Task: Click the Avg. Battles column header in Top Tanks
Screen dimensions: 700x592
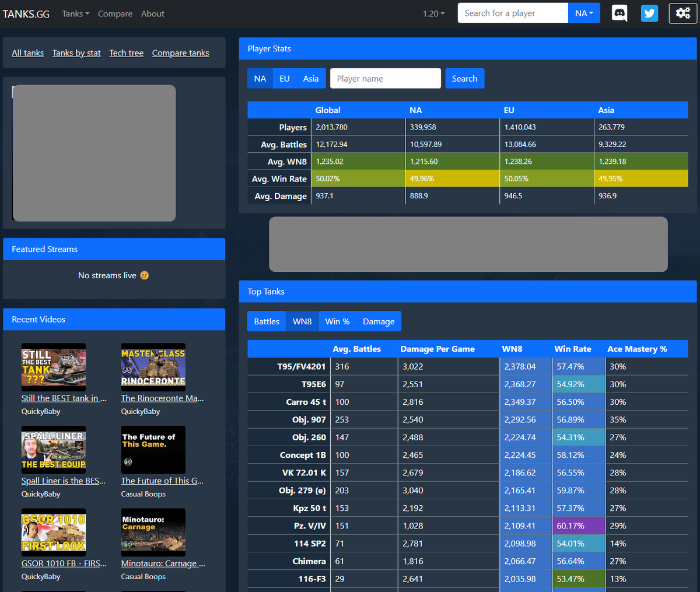Action: [357, 349]
